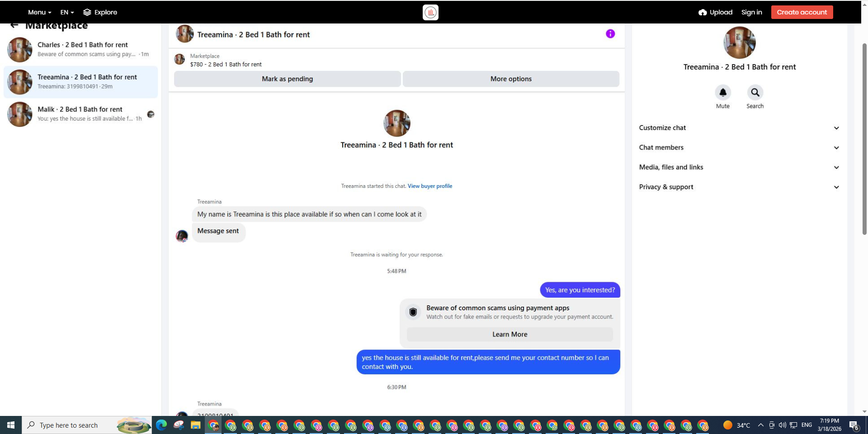Click the Upload link text

point(721,13)
